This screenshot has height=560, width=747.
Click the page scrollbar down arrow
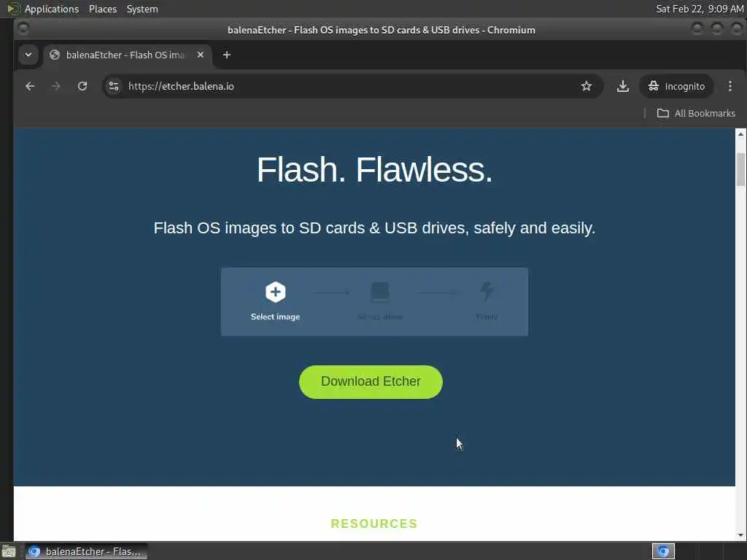click(x=740, y=534)
